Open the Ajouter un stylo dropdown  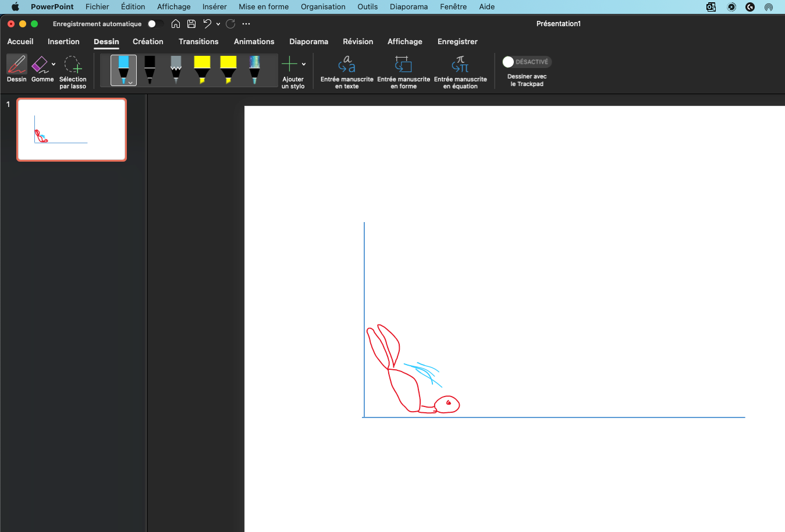coord(304,65)
